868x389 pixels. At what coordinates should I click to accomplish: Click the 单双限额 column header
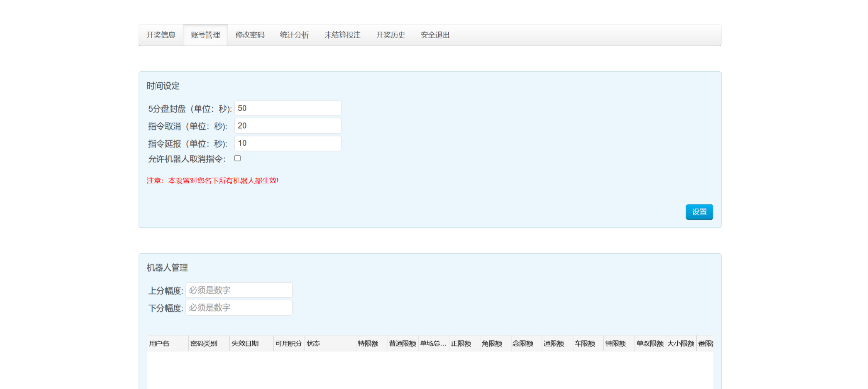pyautogui.click(x=649, y=343)
